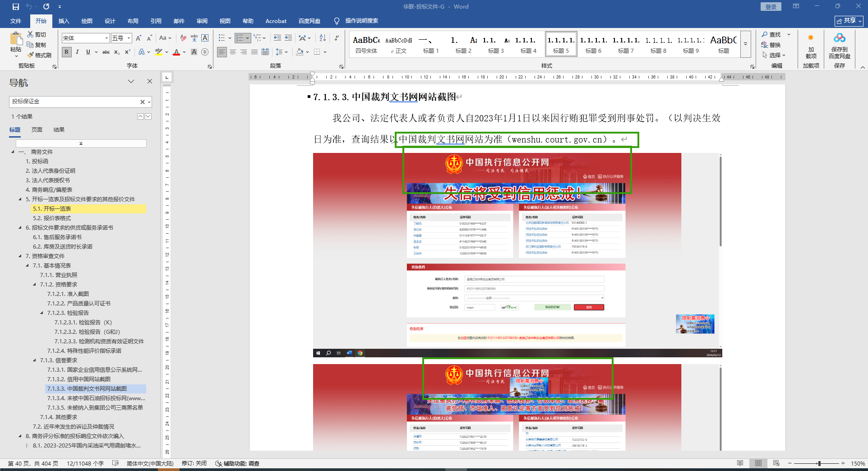The width and height of the screenshot is (868, 471).
Task: Switch to the 页面 tab in the navigation pane
Action: [x=37, y=129]
